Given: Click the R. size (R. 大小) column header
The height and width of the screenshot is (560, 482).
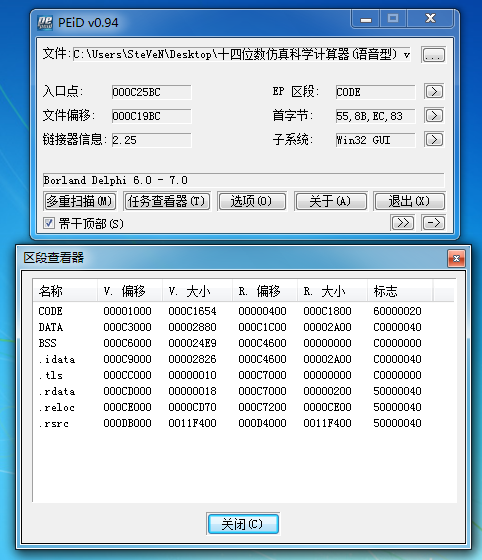Looking at the screenshot, I should [x=332, y=291].
